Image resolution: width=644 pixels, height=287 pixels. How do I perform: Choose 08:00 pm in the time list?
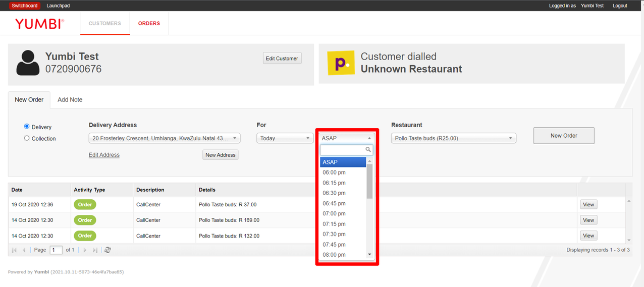(x=343, y=255)
